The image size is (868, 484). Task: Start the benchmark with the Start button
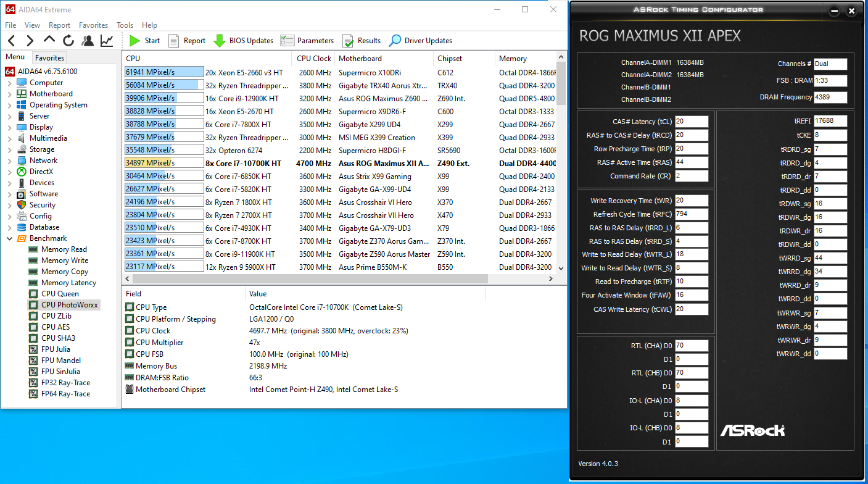[x=144, y=41]
